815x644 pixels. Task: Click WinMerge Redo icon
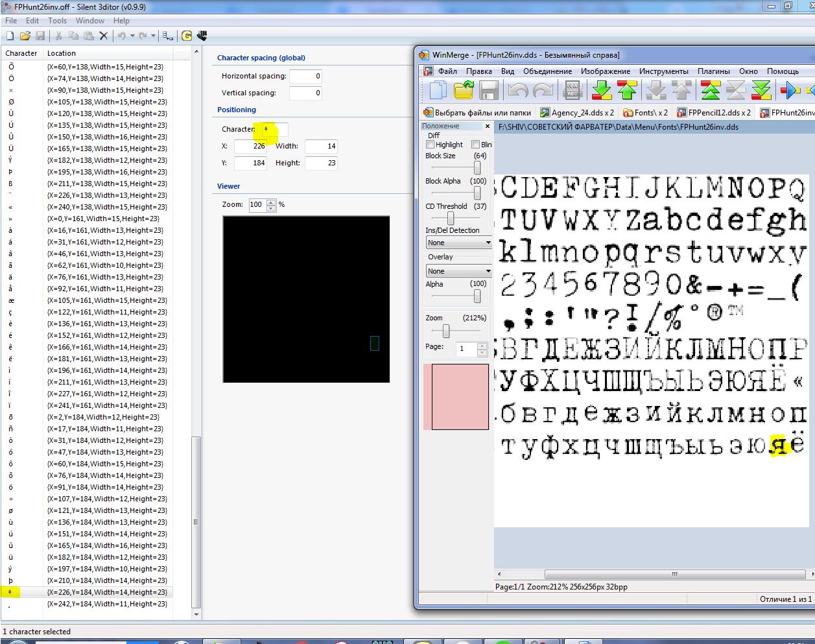tap(543, 91)
